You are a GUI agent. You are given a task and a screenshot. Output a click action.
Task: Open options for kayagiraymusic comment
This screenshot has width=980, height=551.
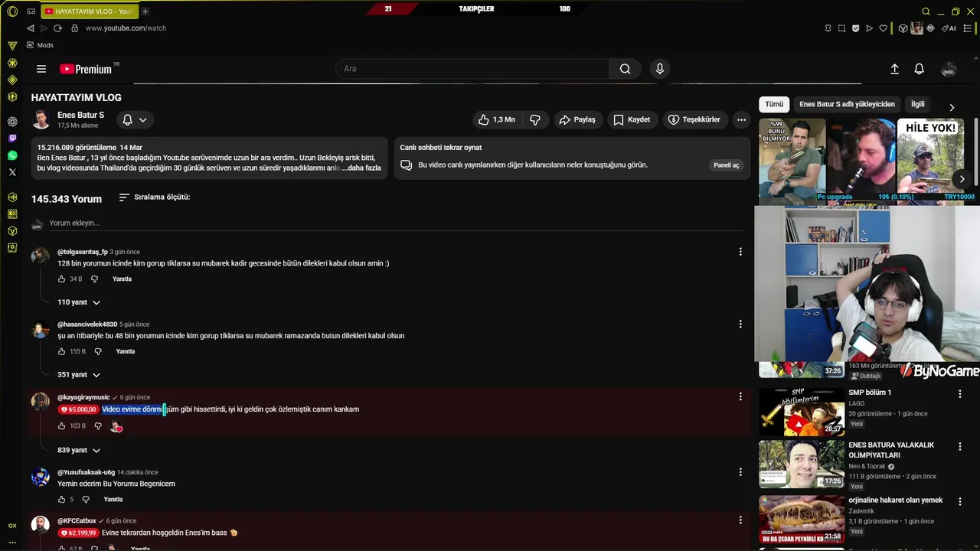(740, 396)
